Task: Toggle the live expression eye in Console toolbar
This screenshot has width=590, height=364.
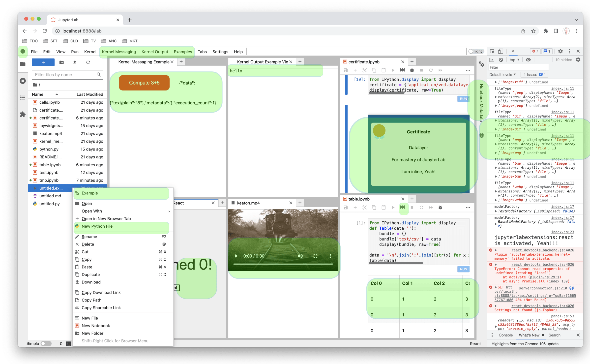Action: point(528,60)
